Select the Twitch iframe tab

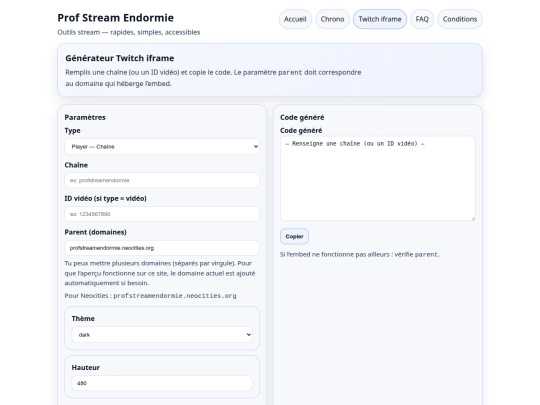click(x=380, y=19)
